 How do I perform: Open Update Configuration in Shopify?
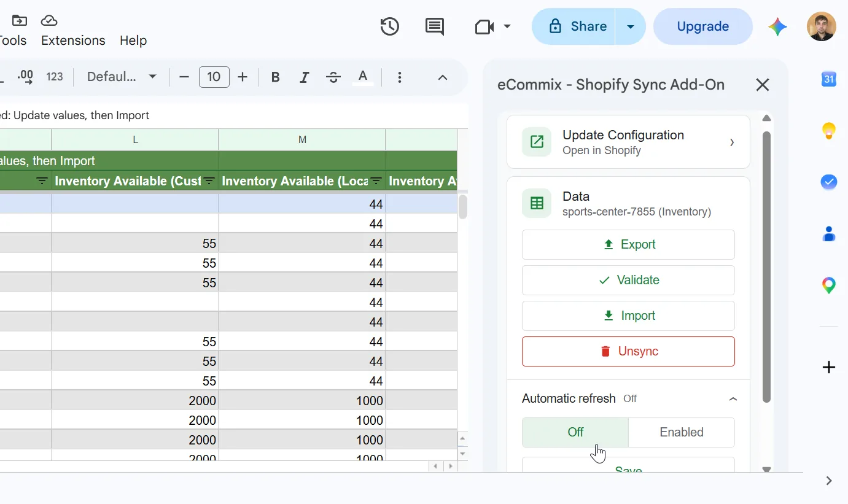tap(628, 142)
